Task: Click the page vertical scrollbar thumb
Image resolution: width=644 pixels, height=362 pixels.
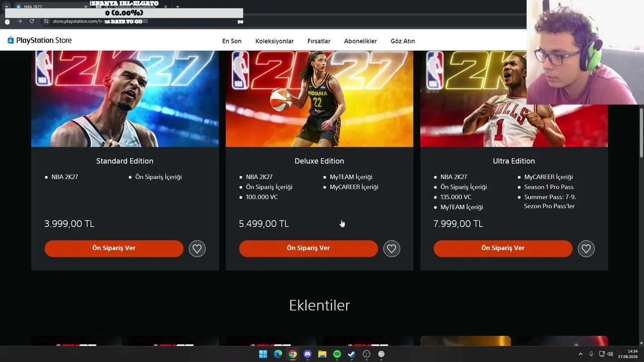Action: point(641,133)
